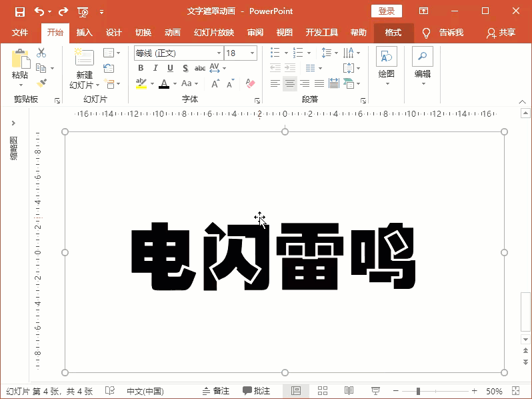Image resolution: width=532 pixels, height=399 pixels.
Task: Apply black font color
Action: click(164, 83)
